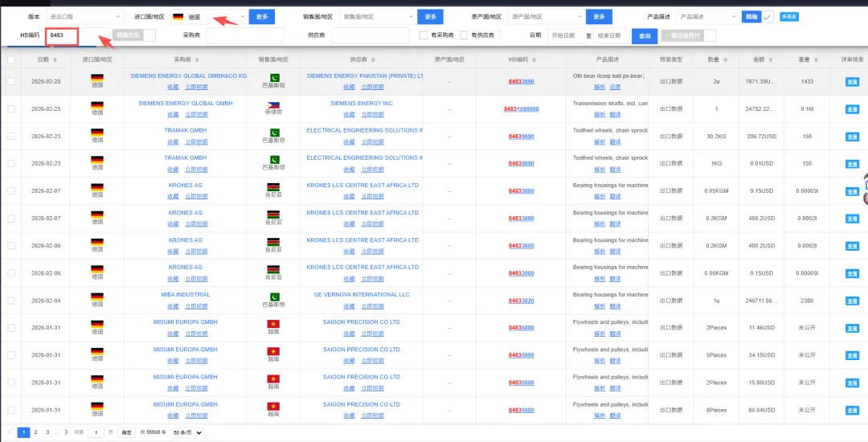Click Pakistan flag in MIBA INDUSTRIAL row

click(273, 297)
